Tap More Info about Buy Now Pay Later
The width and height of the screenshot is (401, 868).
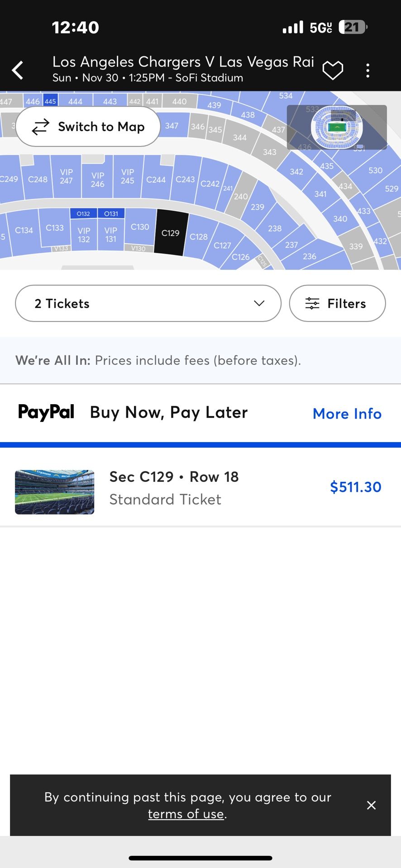[x=347, y=414]
